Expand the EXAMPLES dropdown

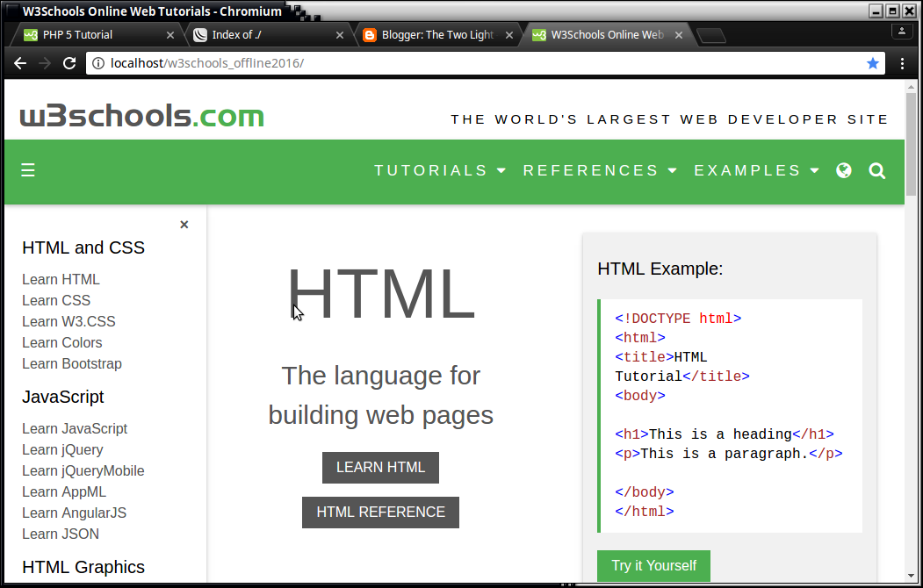click(756, 170)
